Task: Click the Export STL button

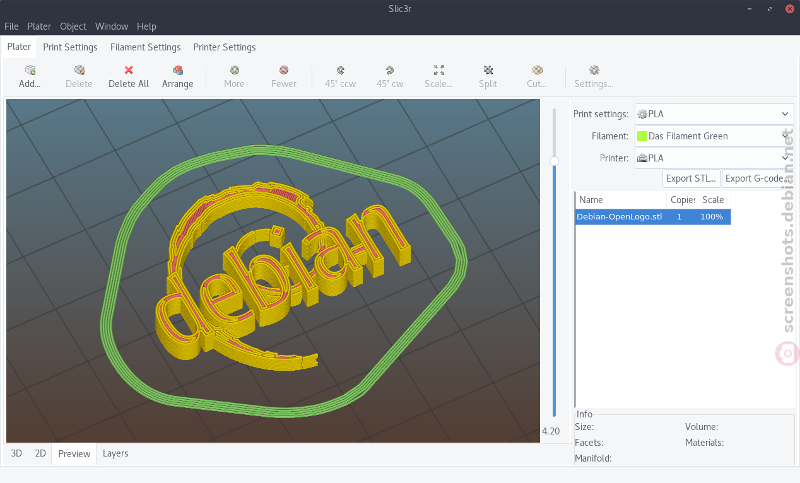Action: tap(691, 179)
